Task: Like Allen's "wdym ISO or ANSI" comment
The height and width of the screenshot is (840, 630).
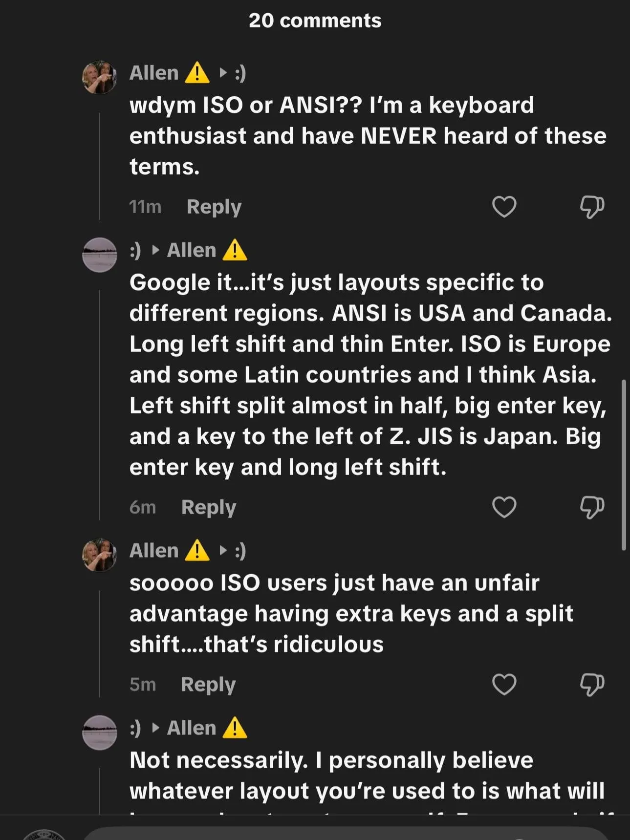Action: [x=504, y=207]
